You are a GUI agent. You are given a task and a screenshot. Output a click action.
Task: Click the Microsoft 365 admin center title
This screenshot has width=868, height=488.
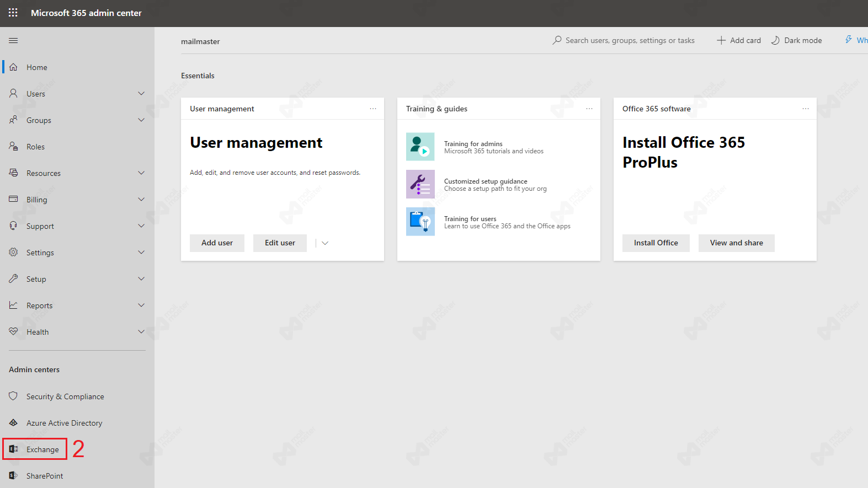[x=86, y=13]
